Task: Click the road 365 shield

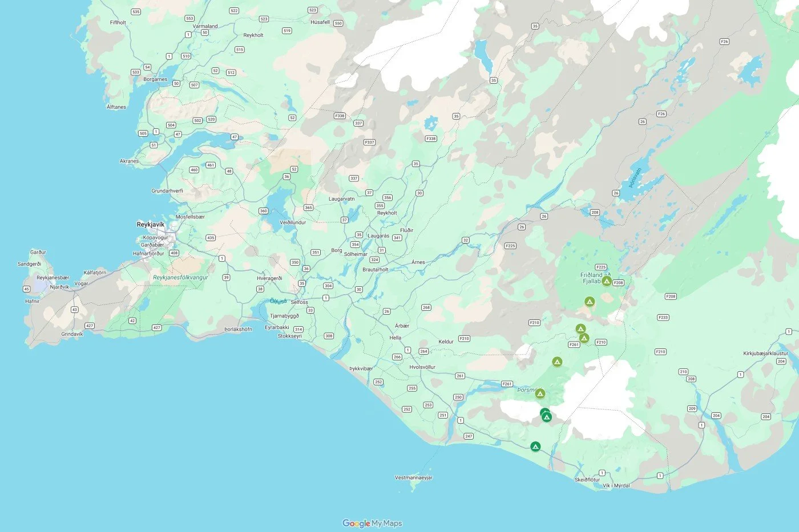Action: 308,208
